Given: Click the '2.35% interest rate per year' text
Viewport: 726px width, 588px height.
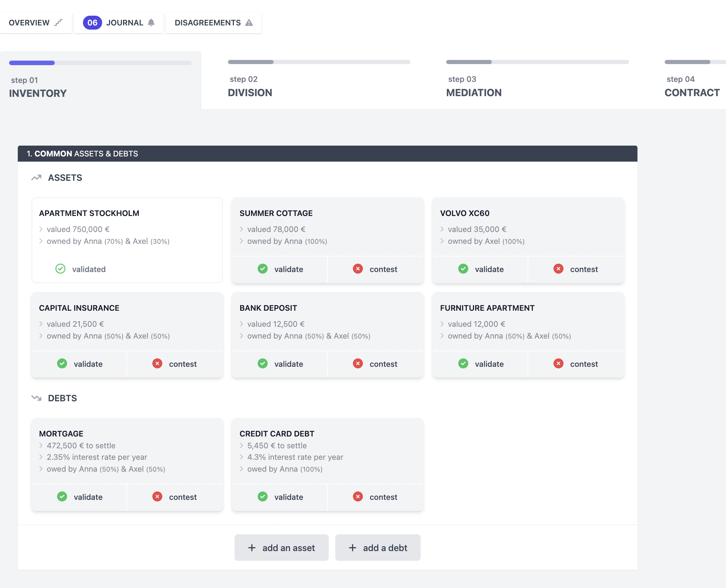Looking at the screenshot, I should (x=97, y=457).
